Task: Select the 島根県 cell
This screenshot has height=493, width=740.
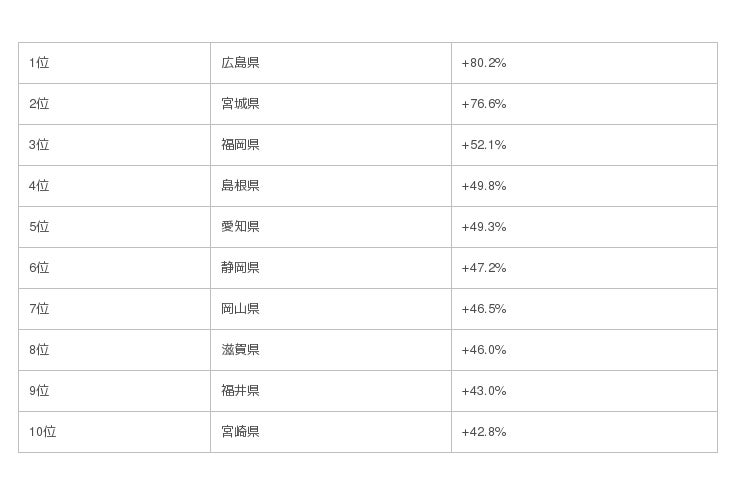Action: pyautogui.click(x=240, y=186)
